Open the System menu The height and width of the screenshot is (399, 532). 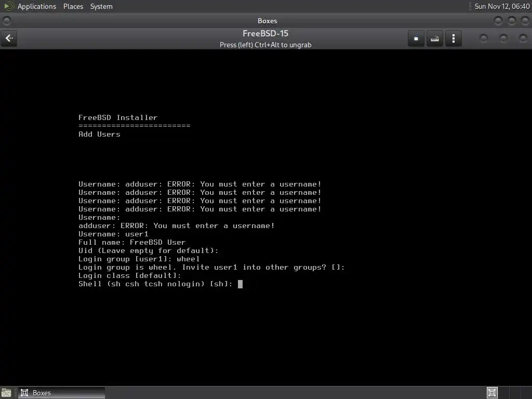click(101, 6)
